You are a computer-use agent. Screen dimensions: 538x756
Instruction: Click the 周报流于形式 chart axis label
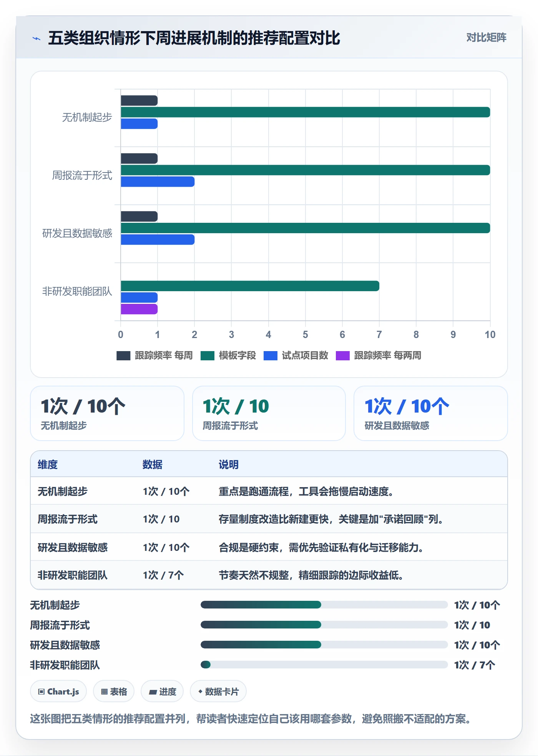82,176
